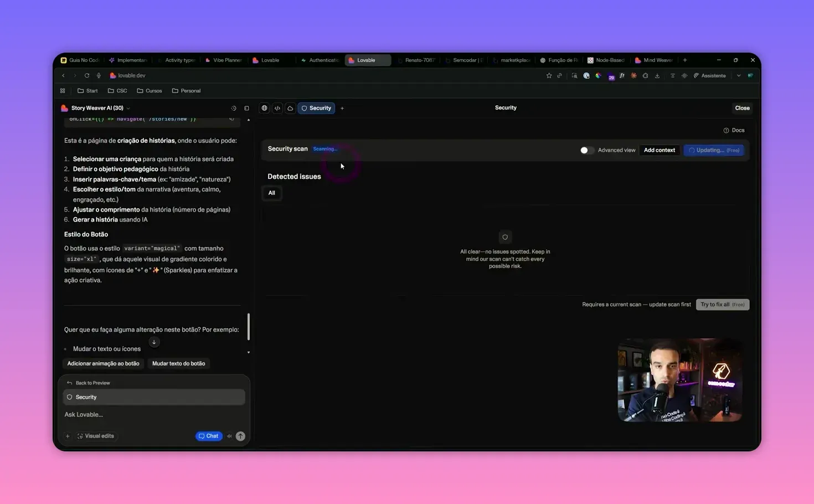Click the voice input waveform icon

tap(229, 436)
